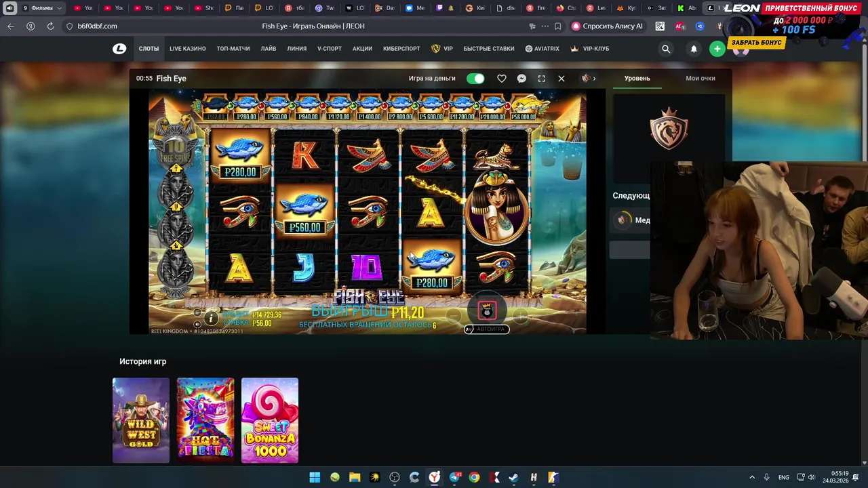Switch Fish Eye to fullscreen mode
868x488 pixels.
(x=541, y=79)
